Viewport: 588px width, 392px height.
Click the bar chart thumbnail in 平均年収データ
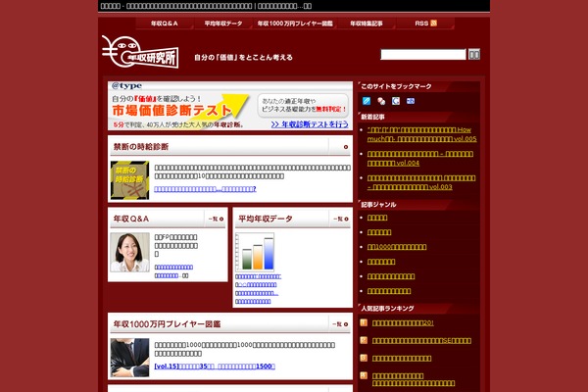[255, 252]
